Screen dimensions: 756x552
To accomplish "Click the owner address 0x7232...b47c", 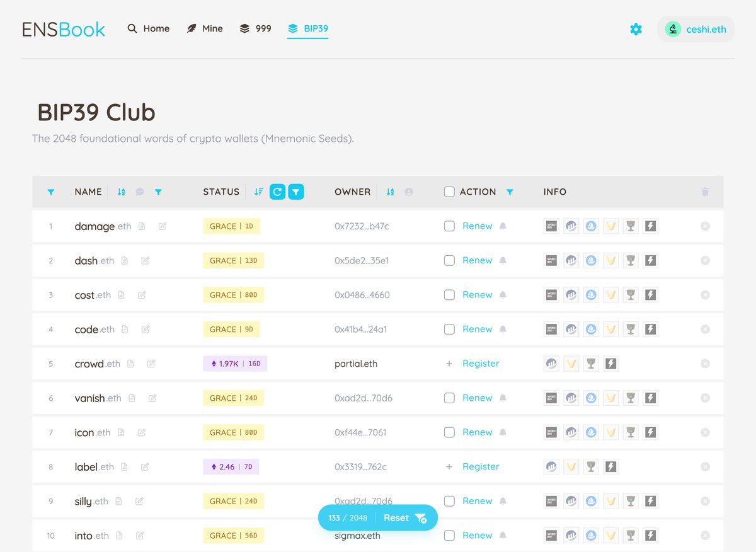I will [362, 226].
